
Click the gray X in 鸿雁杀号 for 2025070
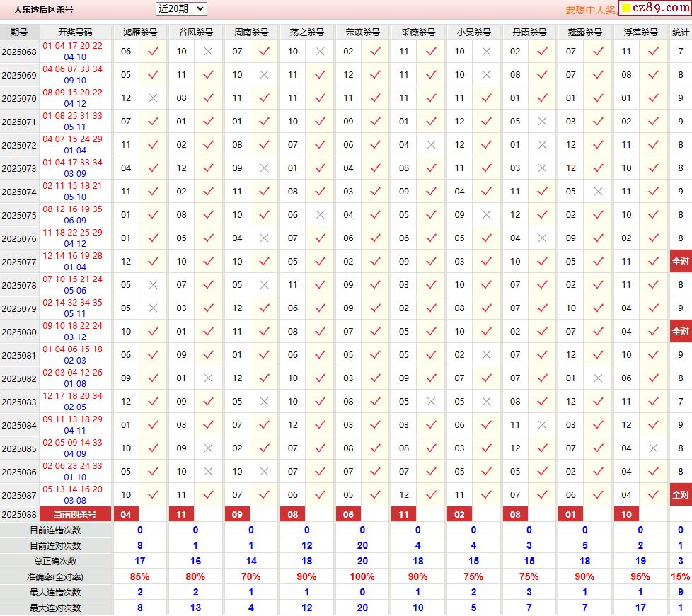click(x=153, y=98)
